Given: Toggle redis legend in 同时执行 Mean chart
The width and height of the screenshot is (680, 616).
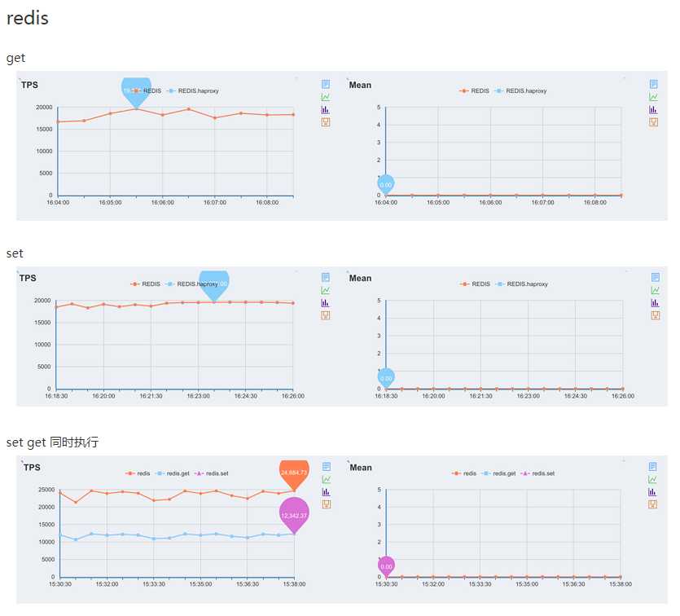Looking at the screenshot, I should (x=464, y=473).
